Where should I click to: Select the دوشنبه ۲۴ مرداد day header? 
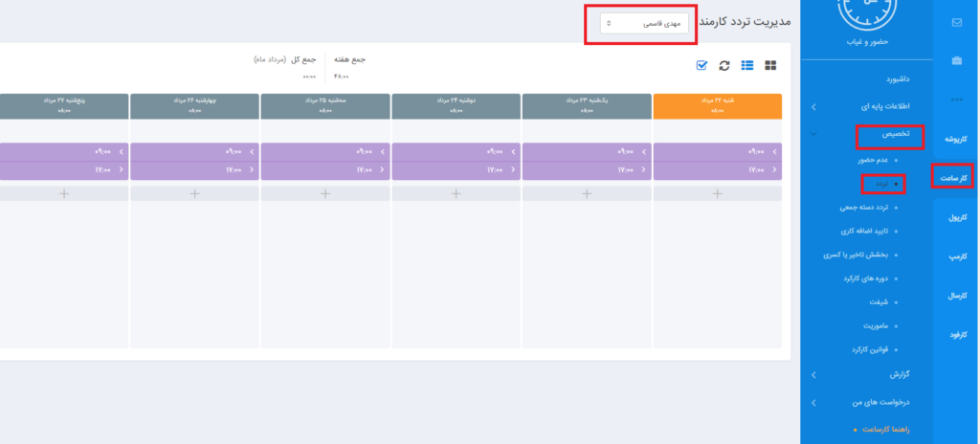(x=456, y=104)
